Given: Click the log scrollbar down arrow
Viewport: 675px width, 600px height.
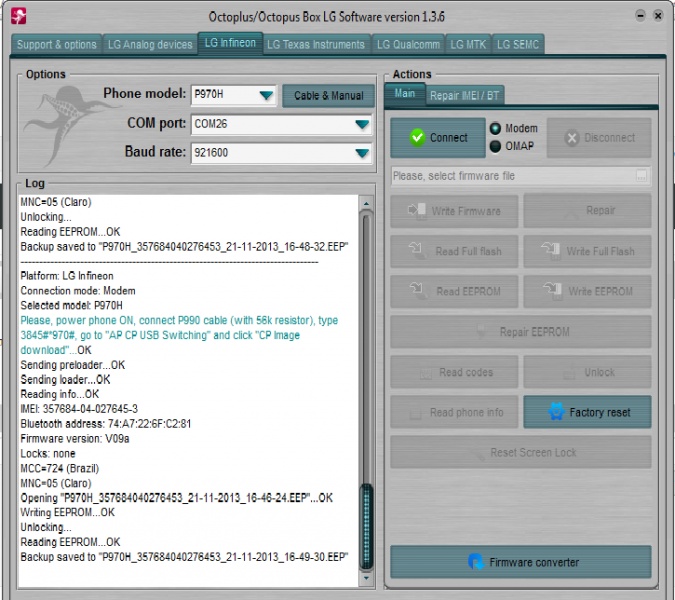Looking at the screenshot, I should (366, 578).
